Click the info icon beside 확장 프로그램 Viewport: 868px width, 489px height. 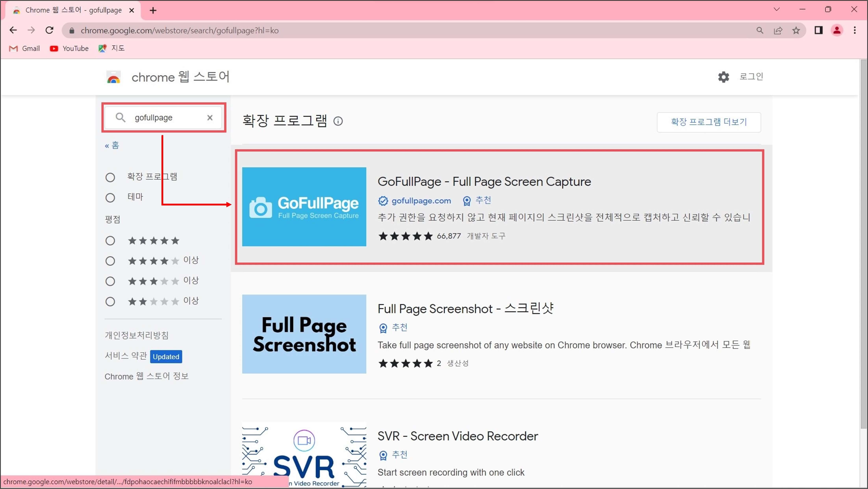pyautogui.click(x=338, y=121)
